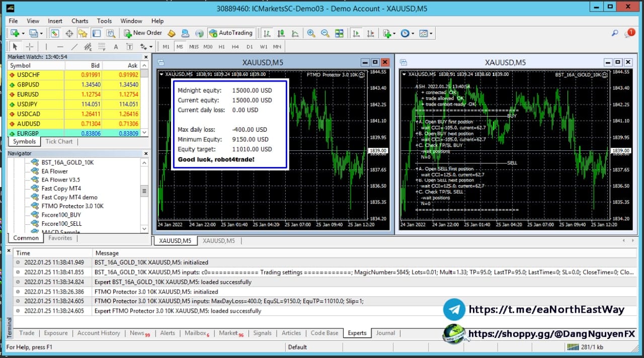Image resolution: width=644 pixels, height=358 pixels.
Task: Draw a trendline with the diagonal line tool
Action: pos(74,47)
